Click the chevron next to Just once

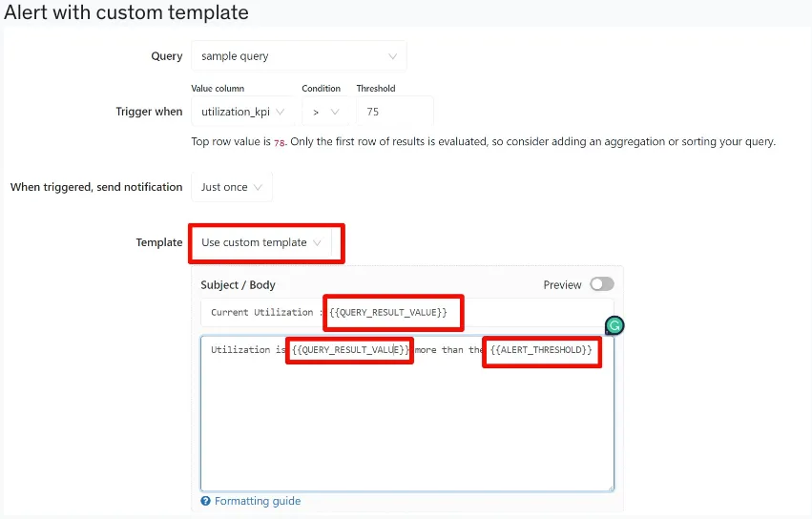pos(258,187)
